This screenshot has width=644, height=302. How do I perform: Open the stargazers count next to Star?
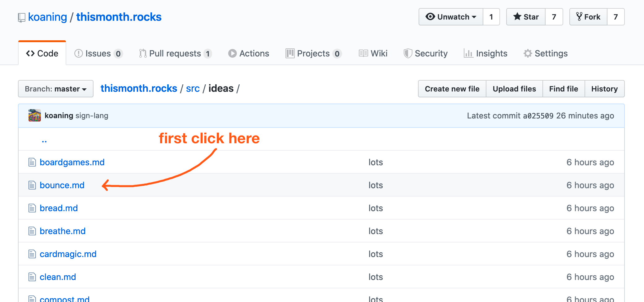[x=554, y=17]
